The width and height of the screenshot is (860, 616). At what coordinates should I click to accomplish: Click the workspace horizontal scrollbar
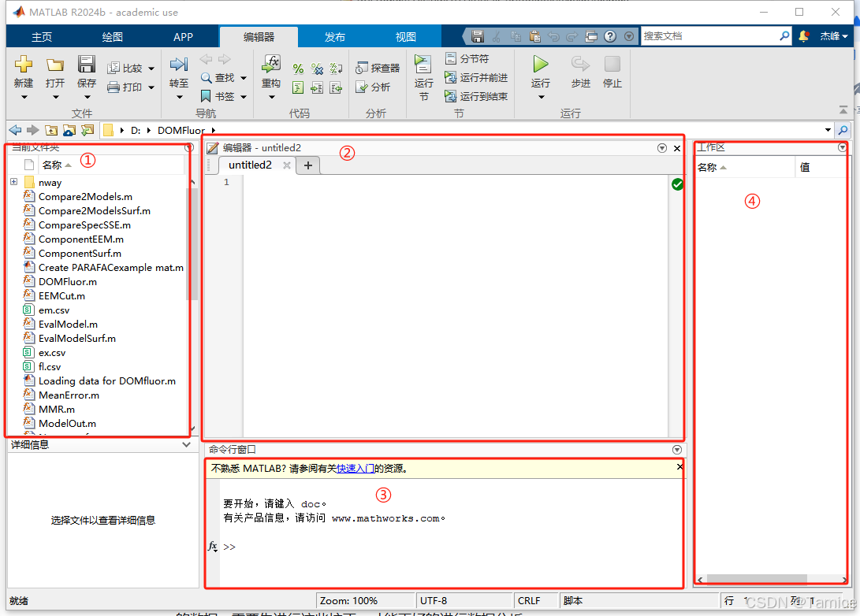tap(757, 579)
